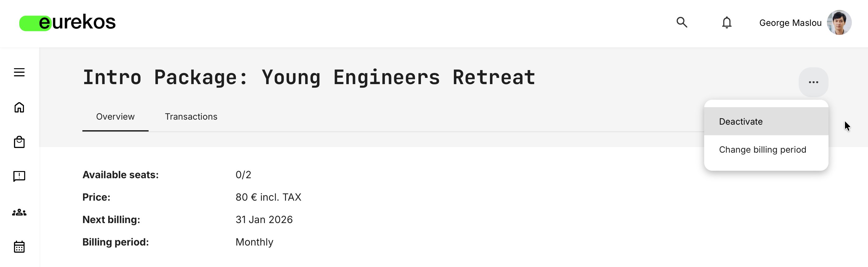This screenshot has height=267, width=868.
Task: Click the user profile avatar photo
Action: 839,22
